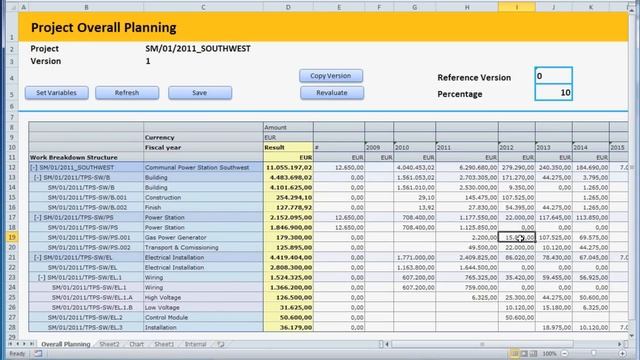Select the 36.179,00 Installation result cell
Viewport: 640px width, 360px height.
pos(288,327)
